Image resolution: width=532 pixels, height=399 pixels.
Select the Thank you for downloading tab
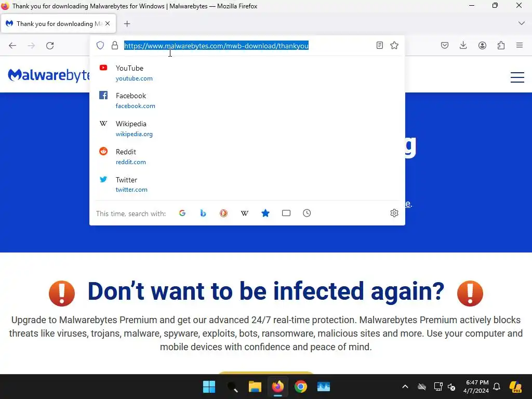click(58, 24)
